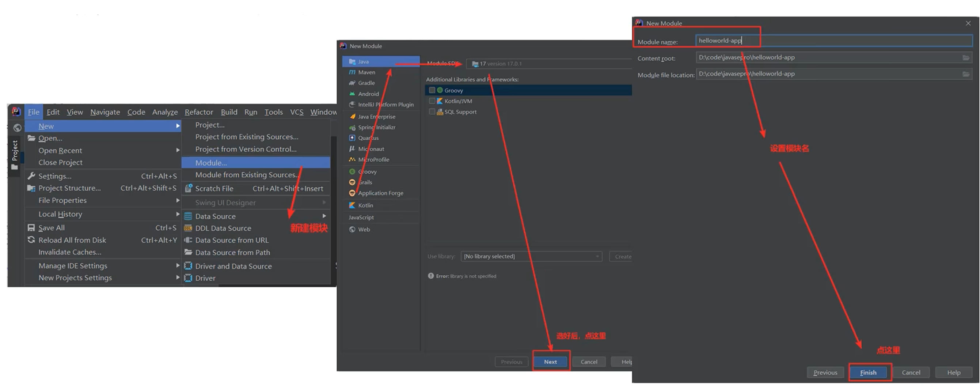Expand the Open Recent submenu arrow
Image resolution: width=980 pixels, height=389 pixels.
click(178, 150)
